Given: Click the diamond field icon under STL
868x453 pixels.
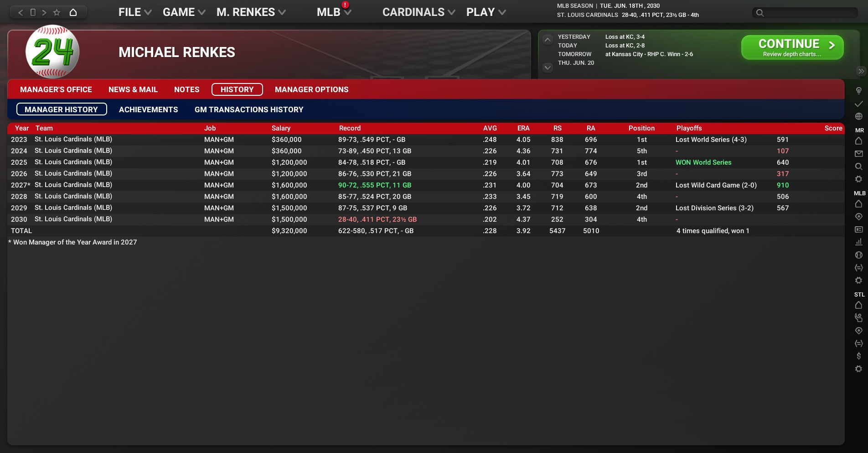Looking at the screenshot, I should pyautogui.click(x=859, y=331).
